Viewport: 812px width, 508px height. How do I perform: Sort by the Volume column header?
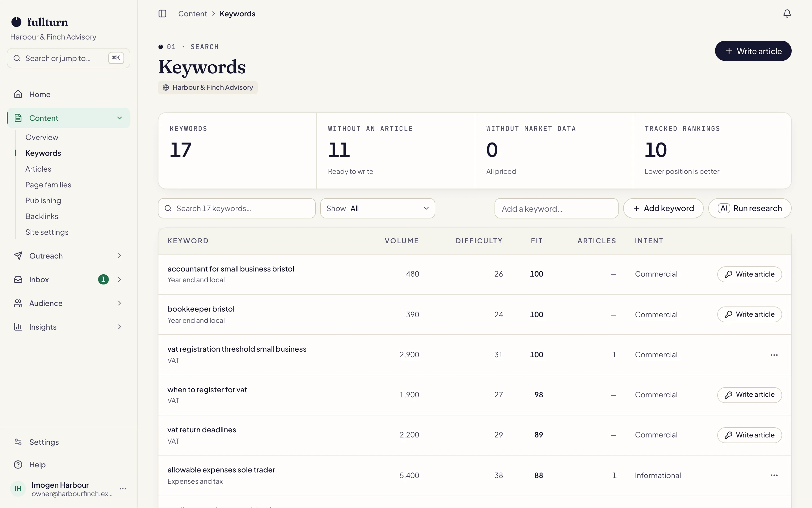402,241
